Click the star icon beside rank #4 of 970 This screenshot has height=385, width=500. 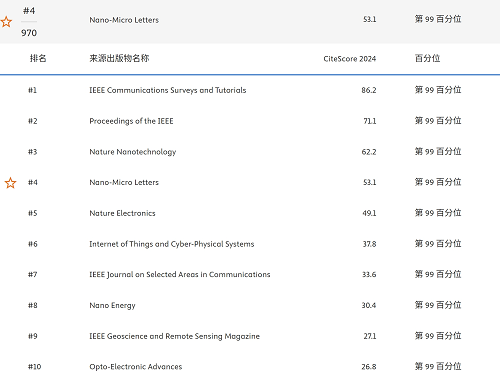click(x=6, y=22)
